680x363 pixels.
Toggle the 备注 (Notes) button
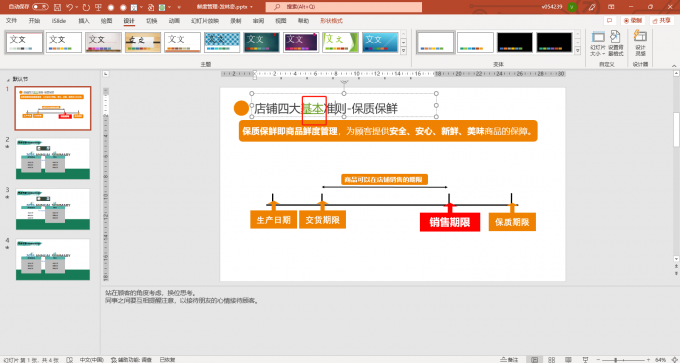(x=509, y=360)
